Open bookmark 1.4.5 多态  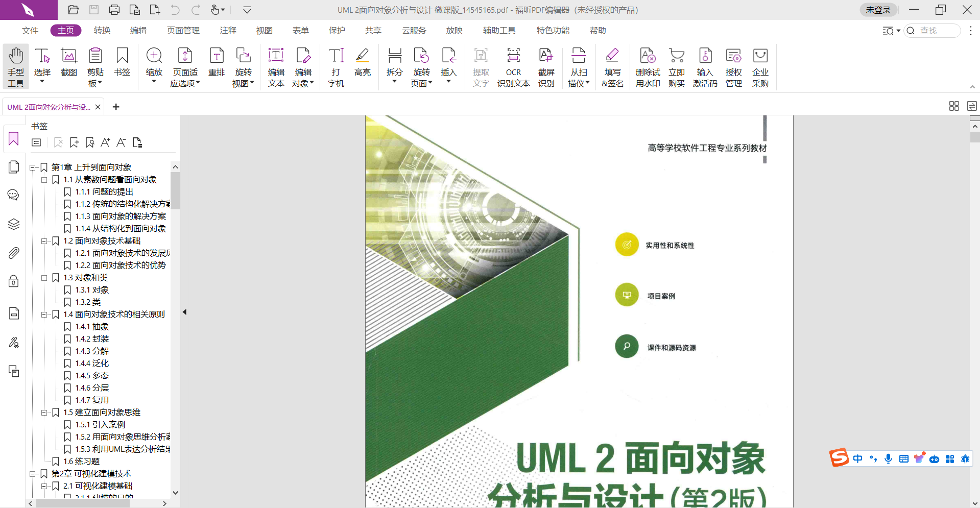(92, 376)
